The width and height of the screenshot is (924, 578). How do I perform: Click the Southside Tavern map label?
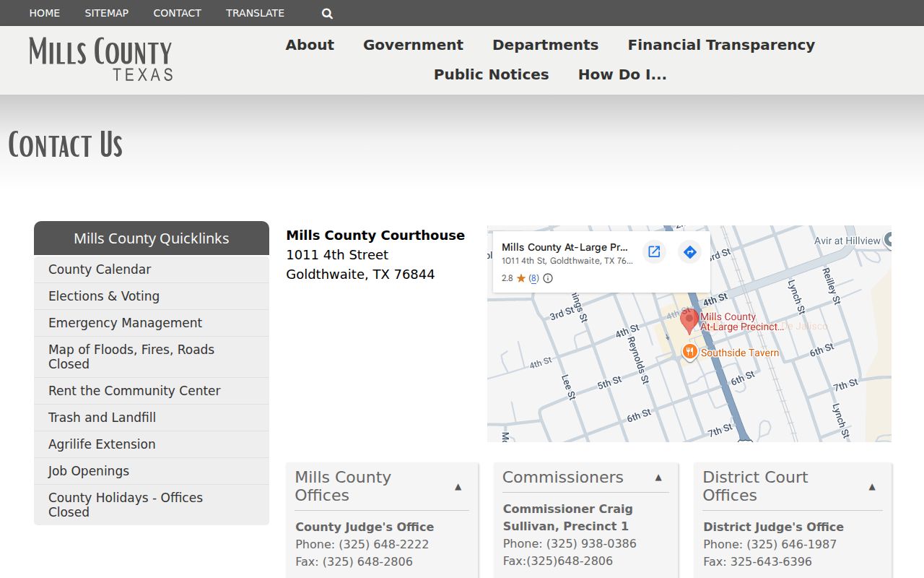740,353
